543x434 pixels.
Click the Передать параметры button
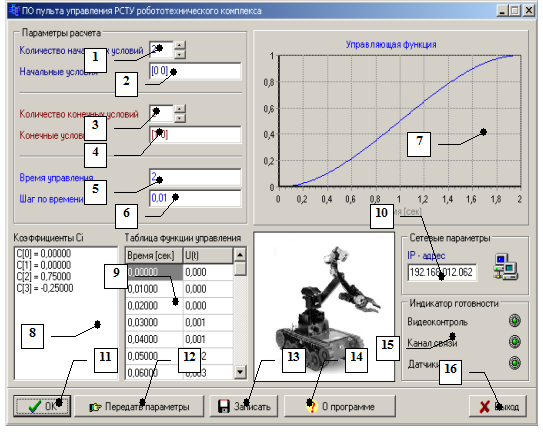139,406
